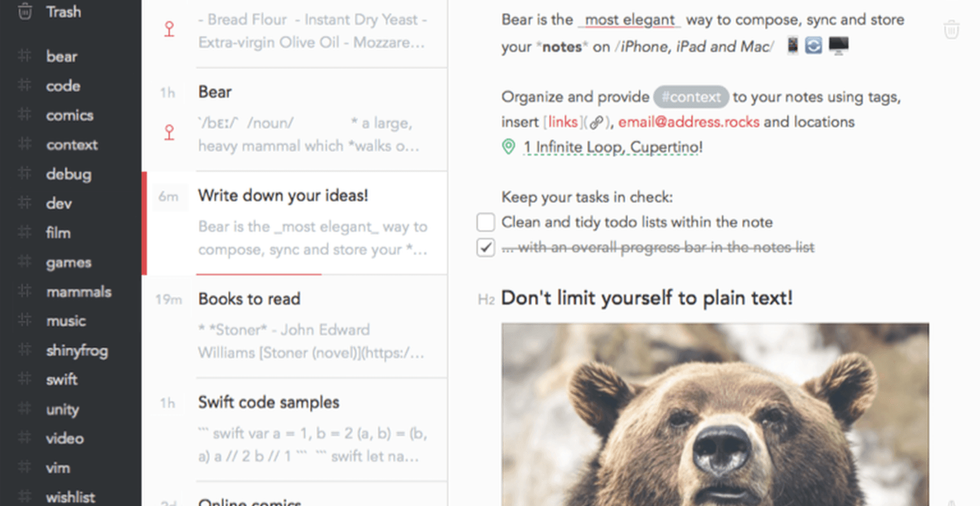The width and height of the screenshot is (980, 506).
Task: Select the context tag in sidebar
Action: tap(72, 145)
